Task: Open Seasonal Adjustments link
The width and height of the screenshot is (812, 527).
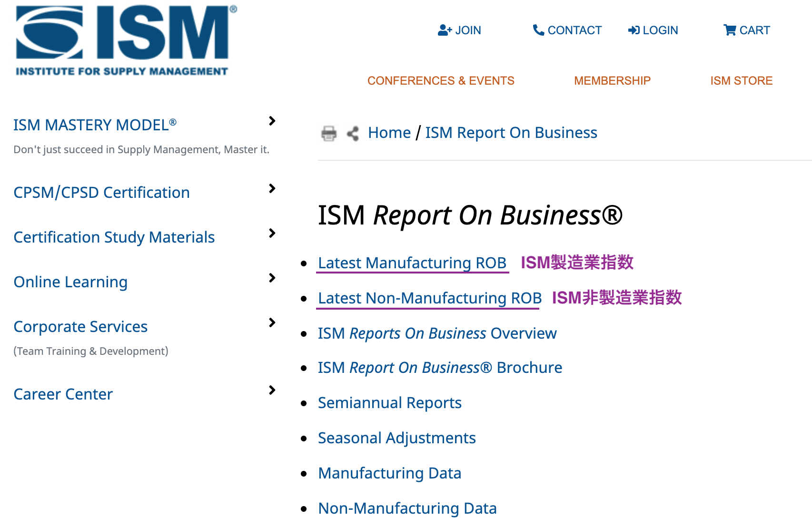Action: 397,438
